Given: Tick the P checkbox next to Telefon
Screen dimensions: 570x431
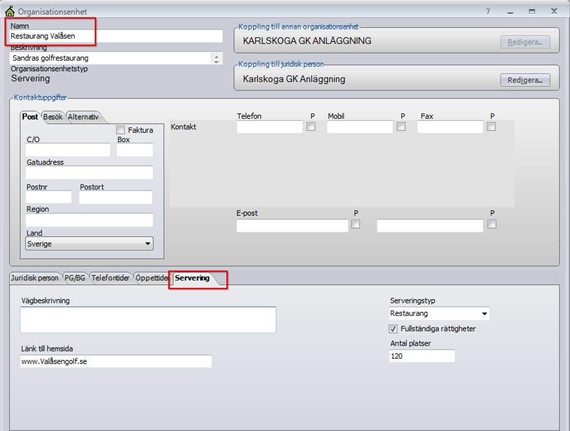Looking at the screenshot, I should 311,126.
